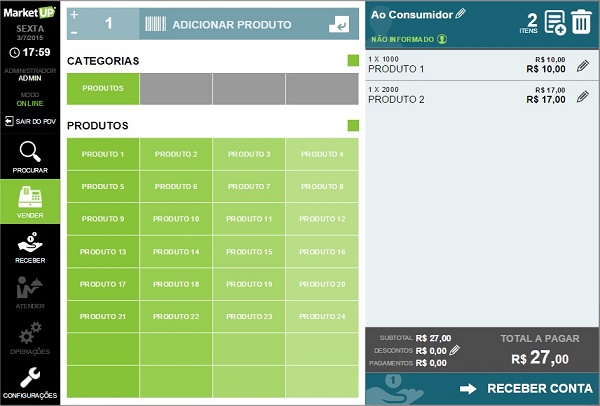Click Sair do PDV
600x406 pixels.
tap(30, 121)
